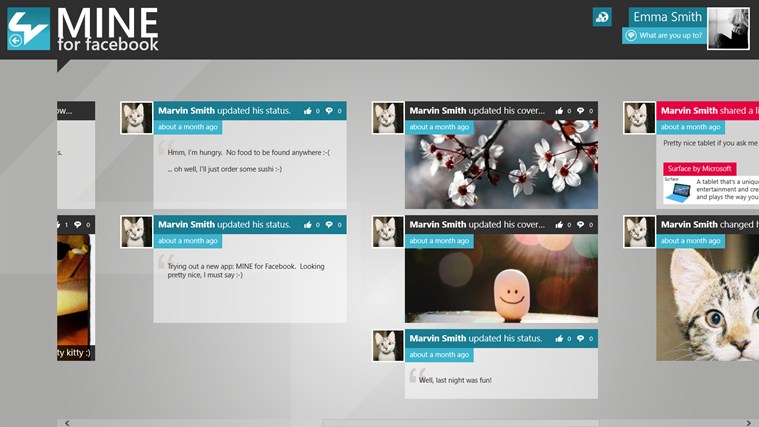Click the MINE app logo back button
Viewport: 759px width, 427px height.
click(x=28, y=29)
